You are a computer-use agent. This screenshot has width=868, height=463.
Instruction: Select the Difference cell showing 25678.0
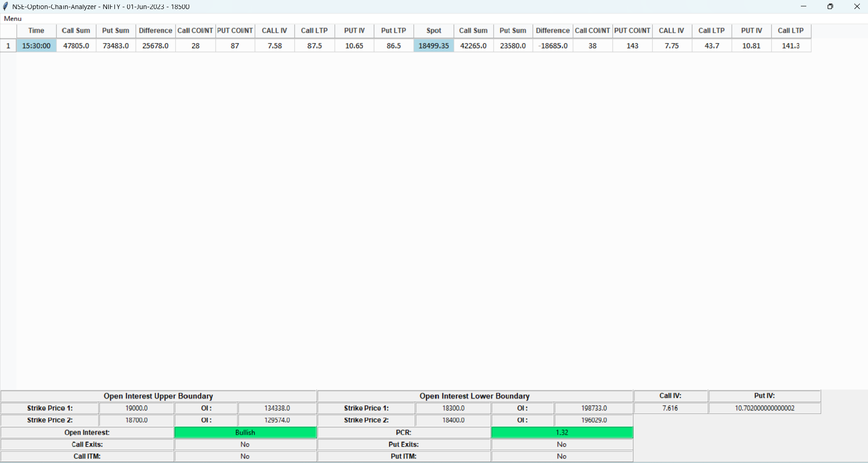pos(155,45)
